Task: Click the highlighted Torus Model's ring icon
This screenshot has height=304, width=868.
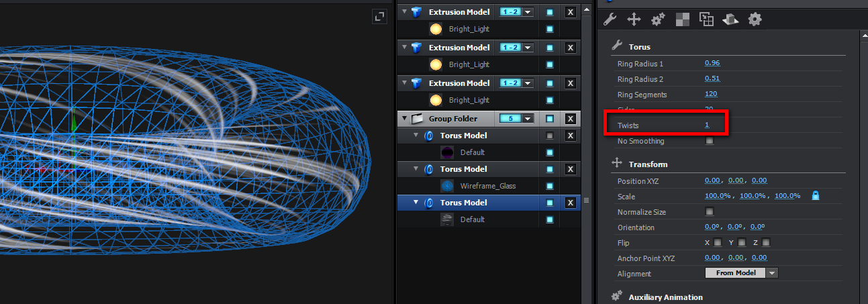Action: click(x=430, y=203)
